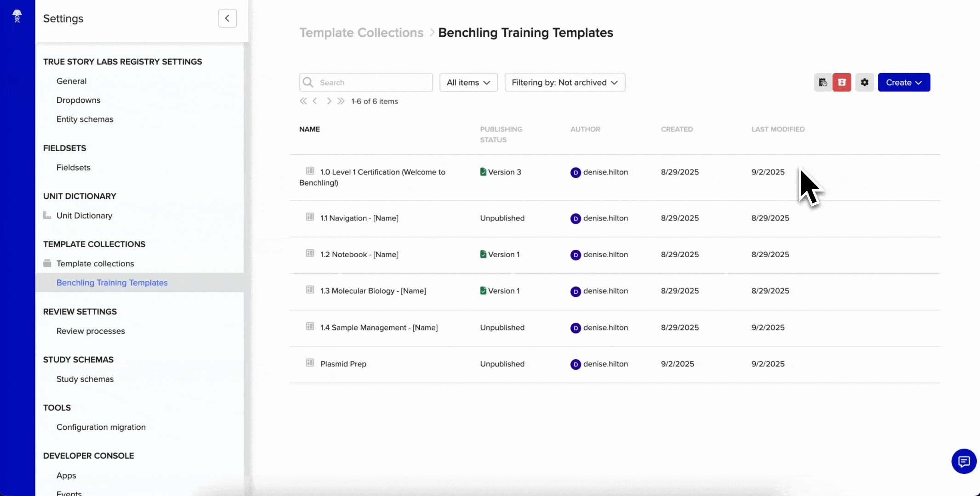Screen dimensions: 980x496
Task: Click the Benchling logo icon
Action: pyautogui.click(x=17, y=16)
